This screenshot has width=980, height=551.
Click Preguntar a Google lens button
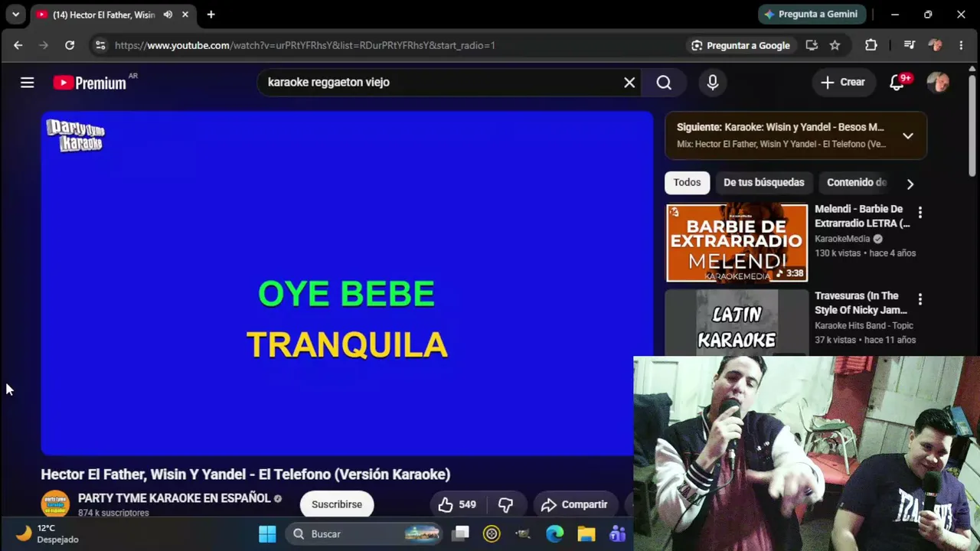tap(740, 45)
